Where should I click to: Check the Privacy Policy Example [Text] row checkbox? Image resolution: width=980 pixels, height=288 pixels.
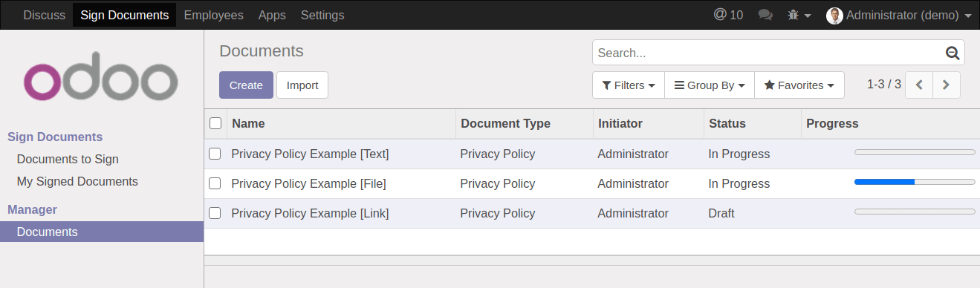pyautogui.click(x=215, y=154)
